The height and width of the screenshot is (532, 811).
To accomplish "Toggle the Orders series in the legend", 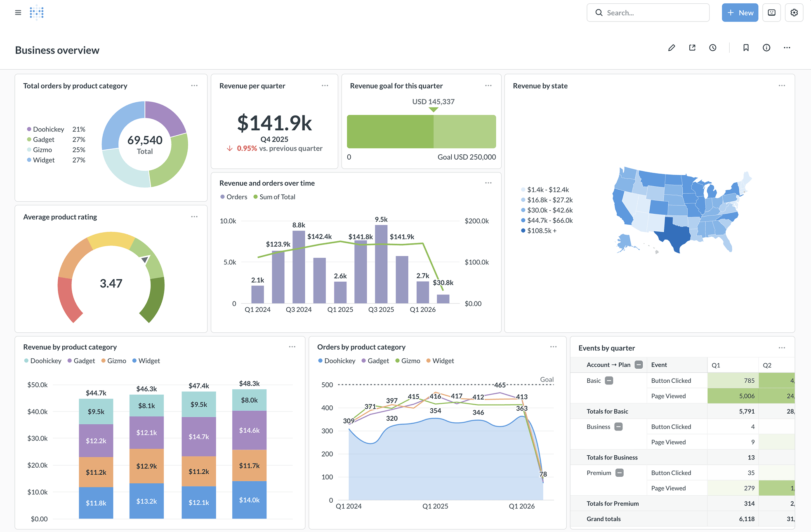I will pyautogui.click(x=233, y=197).
